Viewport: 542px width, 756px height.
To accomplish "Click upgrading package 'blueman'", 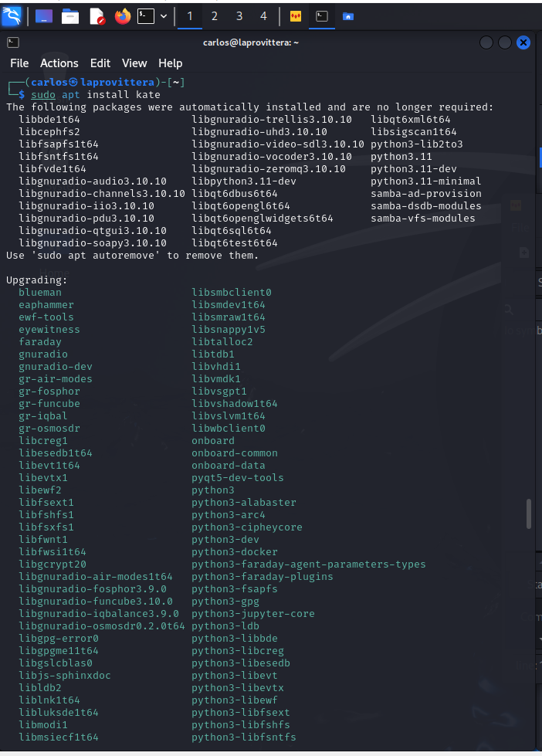I will pos(40,292).
